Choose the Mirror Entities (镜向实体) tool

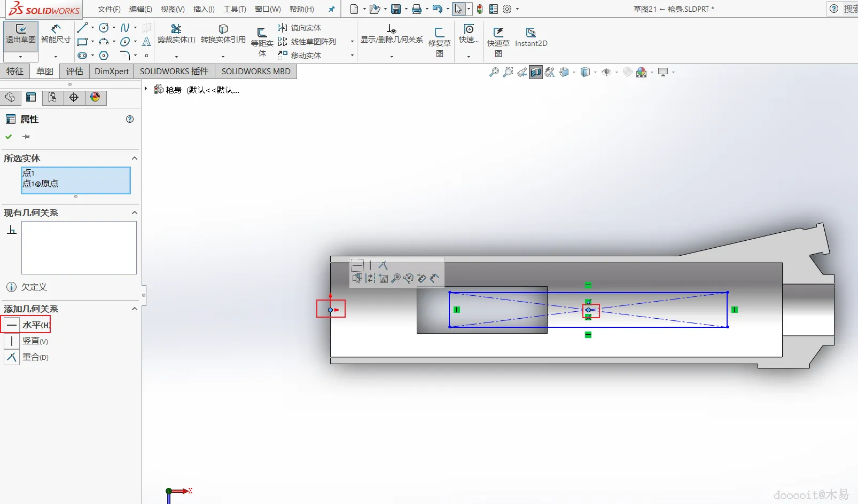click(300, 28)
